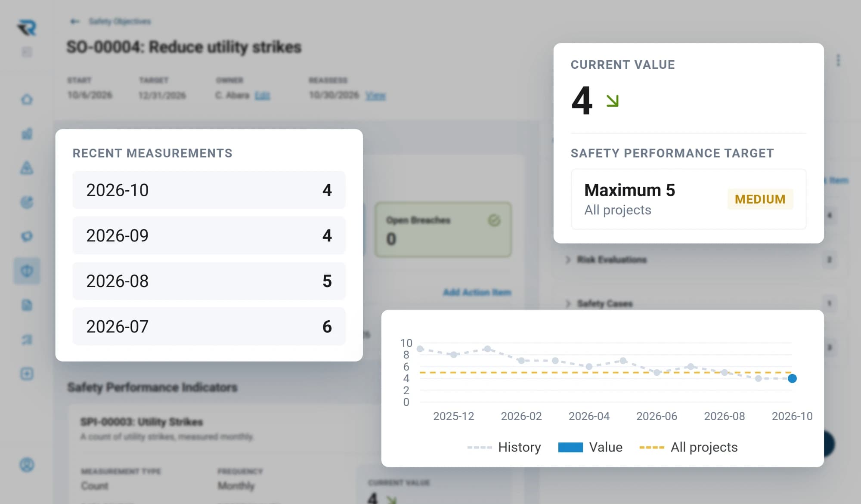Open the vertical three-dot menu
861x504 pixels.
[838, 60]
